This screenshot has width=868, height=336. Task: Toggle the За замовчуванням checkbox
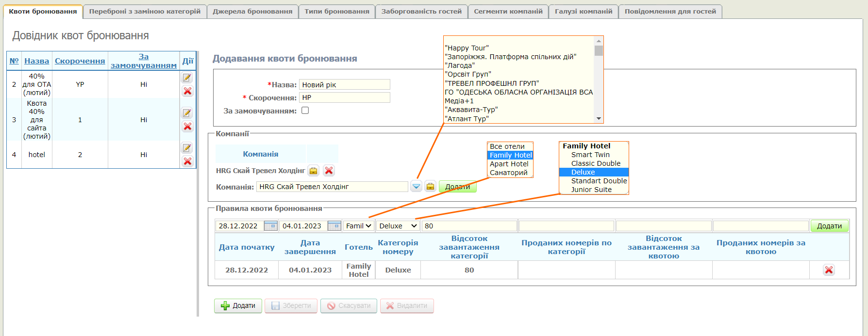305,111
